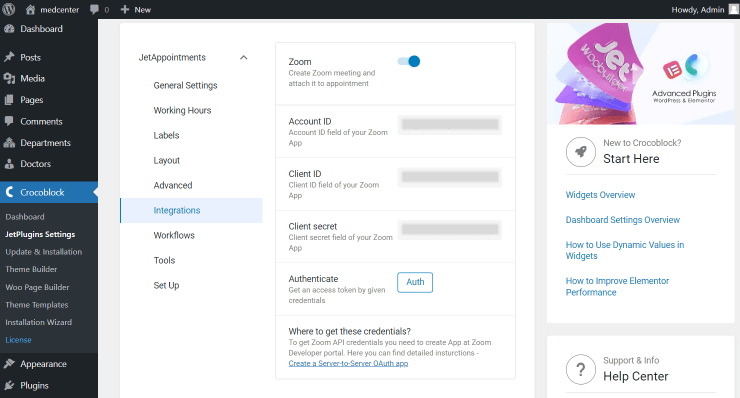
Task: Open Working Hours settings
Action: (182, 110)
